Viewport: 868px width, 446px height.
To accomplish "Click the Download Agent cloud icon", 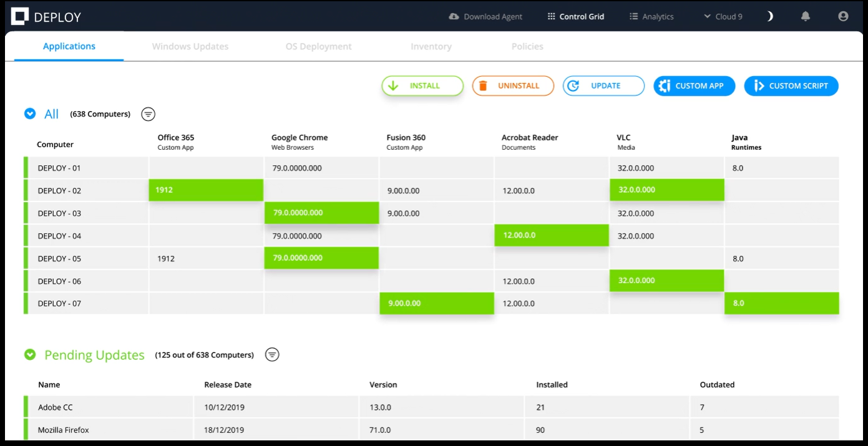I will [454, 17].
